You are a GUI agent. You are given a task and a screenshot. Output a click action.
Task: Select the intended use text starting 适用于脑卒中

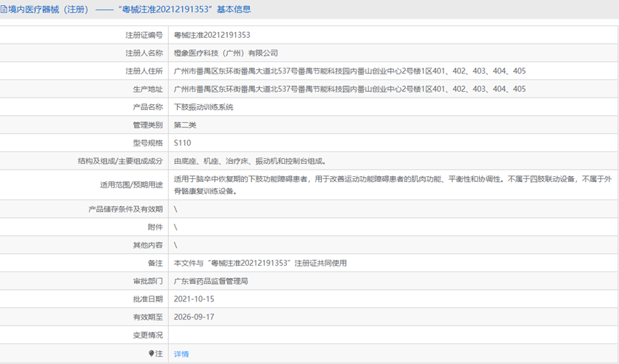pos(393,185)
